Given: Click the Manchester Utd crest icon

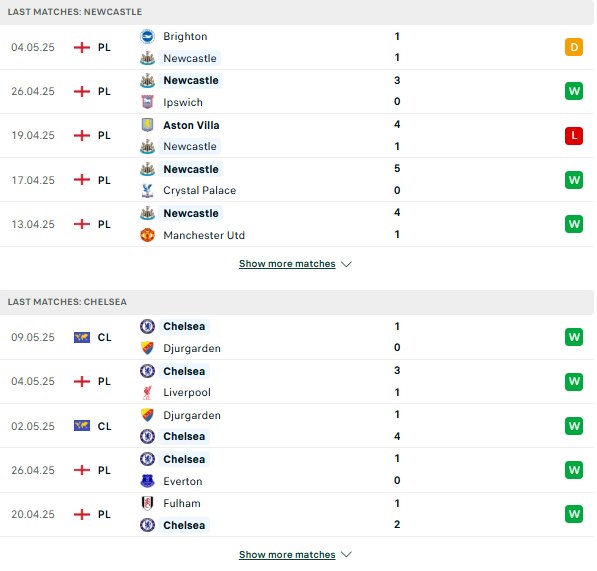Looking at the screenshot, I should (x=147, y=235).
